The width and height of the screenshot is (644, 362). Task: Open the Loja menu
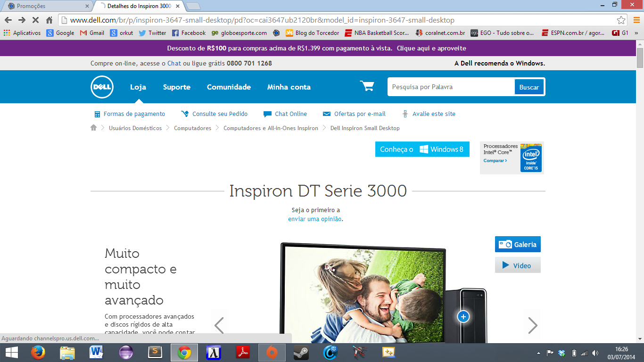click(x=138, y=87)
